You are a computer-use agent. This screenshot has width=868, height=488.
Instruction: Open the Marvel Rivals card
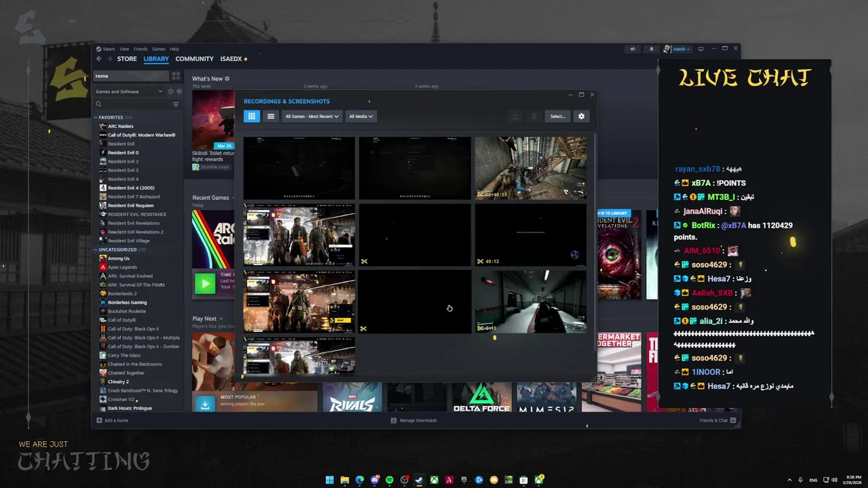[x=351, y=397]
